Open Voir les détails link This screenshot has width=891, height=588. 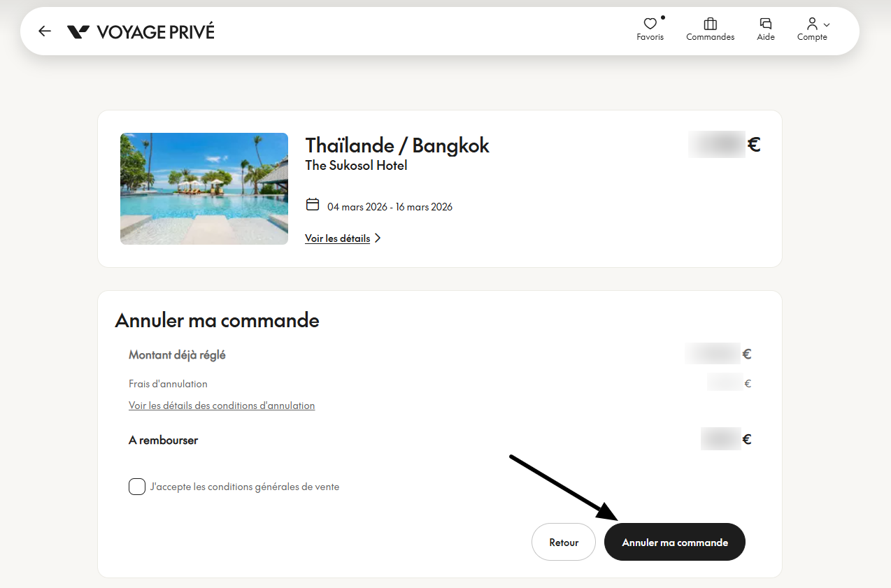click(337, 238)
